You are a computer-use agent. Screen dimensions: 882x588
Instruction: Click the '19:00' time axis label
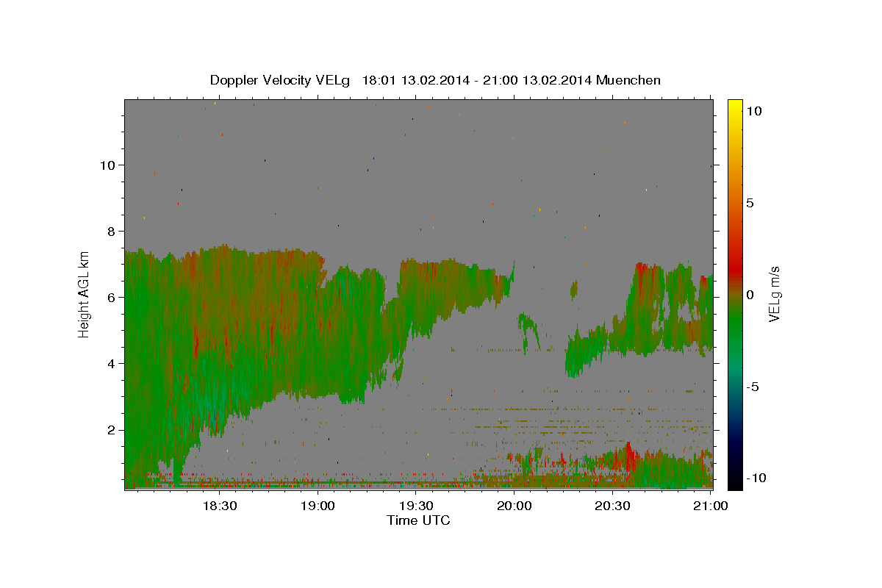(318, 506)
